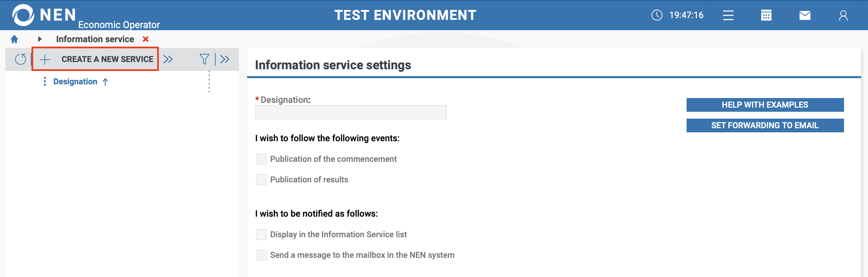Screen dimensions: 868x277
Task: Click the NEN logo icon
Action: click(x=23, y=15)
